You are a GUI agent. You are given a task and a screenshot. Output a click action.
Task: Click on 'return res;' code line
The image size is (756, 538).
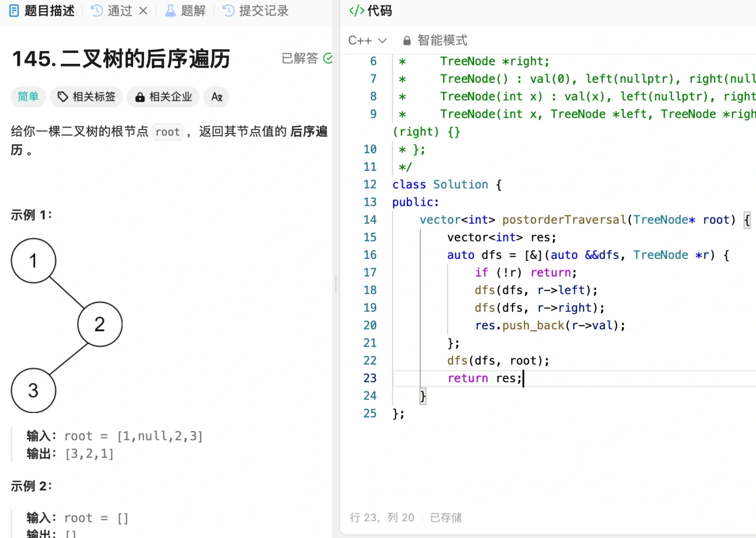click(484, 378)
